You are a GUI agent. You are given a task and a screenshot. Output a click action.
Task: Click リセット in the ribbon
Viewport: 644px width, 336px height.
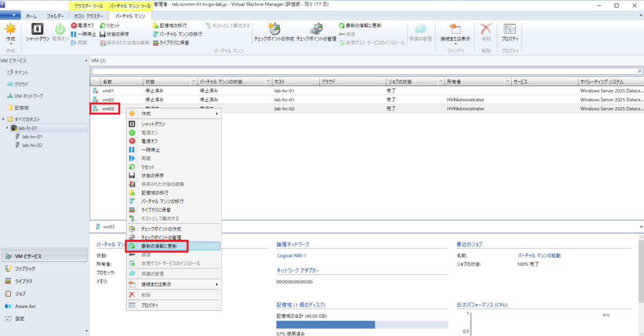point(110,25)
